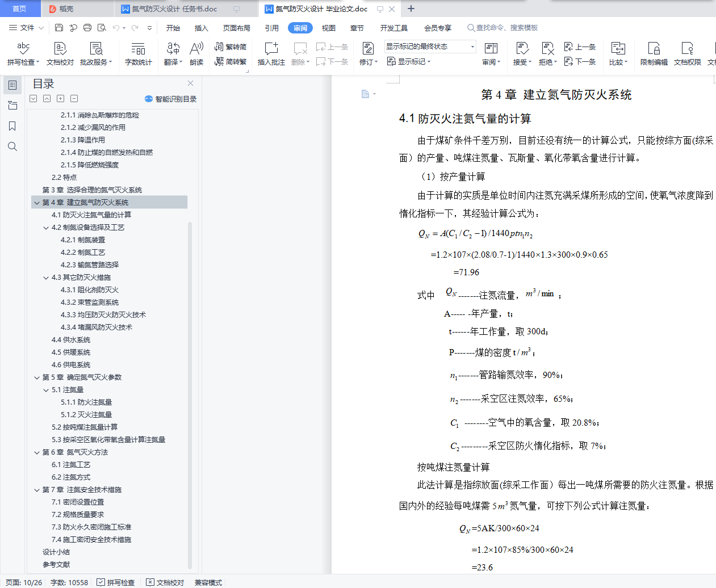This screenshot has width=716, height=588.
Task: Click the TOC pane vertical scrollbar
Action: pyautogui.click(x=190, y=394)
